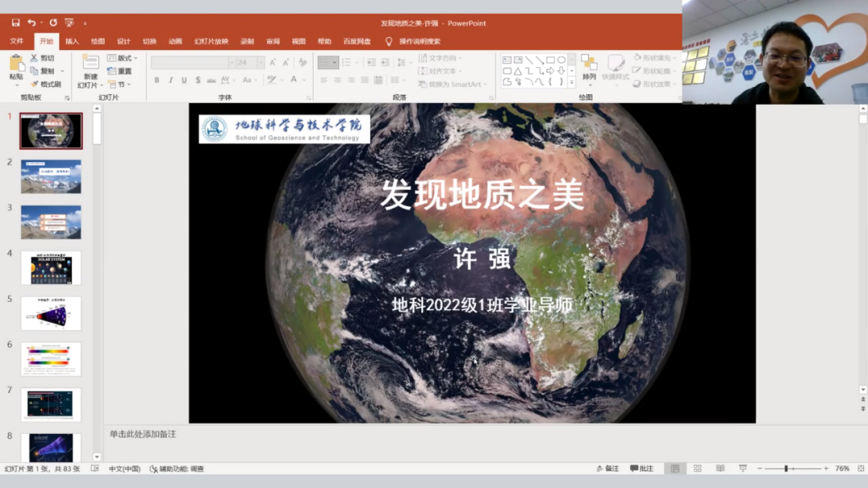
Task: Click the Reset (重置) button
Action: [x=120, y=71]
